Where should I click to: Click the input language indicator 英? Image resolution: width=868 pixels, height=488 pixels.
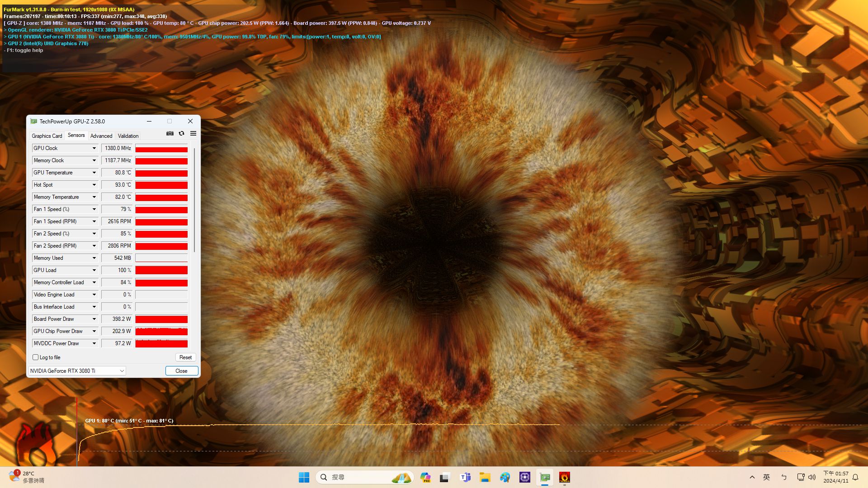point(766,477)
